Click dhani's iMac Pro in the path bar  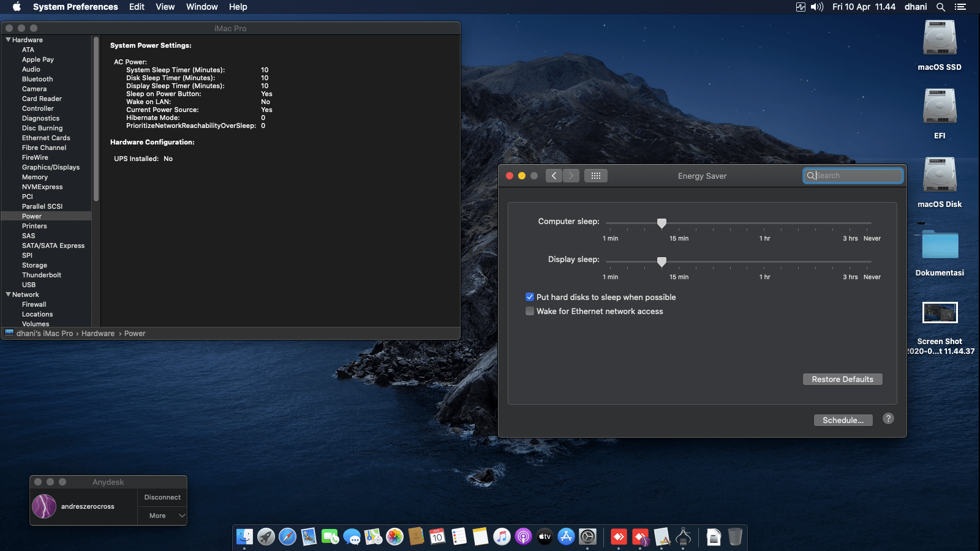tap(45, 334)
